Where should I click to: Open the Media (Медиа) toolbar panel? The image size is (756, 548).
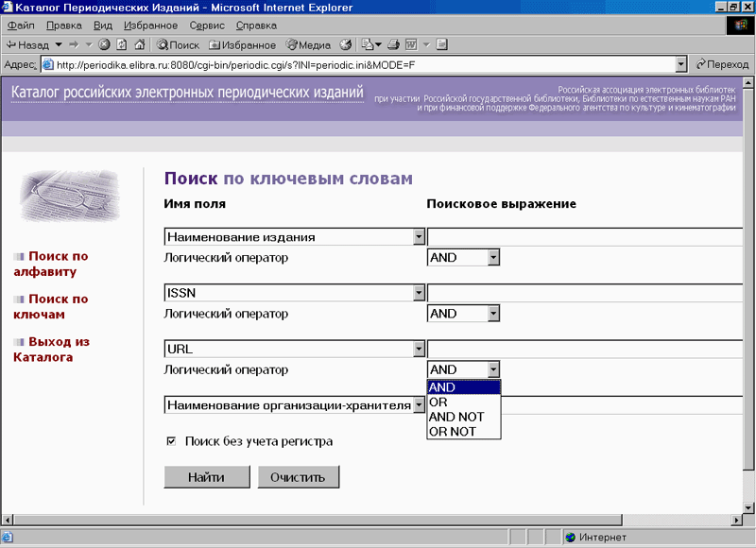(x=308, y=44)
